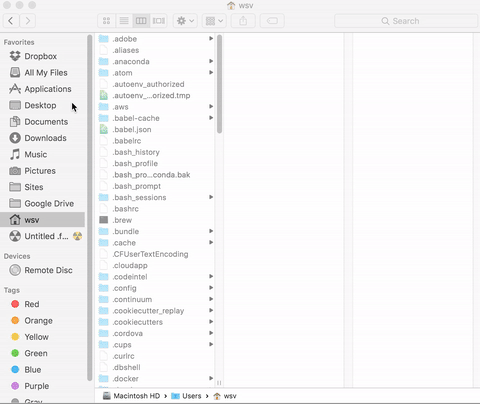
Task: Open Applications in the sidebar
Action: (42, 89)
